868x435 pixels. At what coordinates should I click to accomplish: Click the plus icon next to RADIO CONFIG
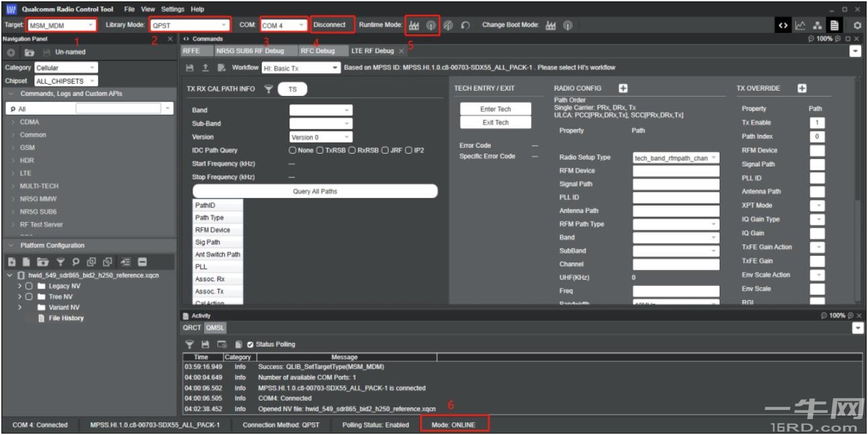click(623, 89)
